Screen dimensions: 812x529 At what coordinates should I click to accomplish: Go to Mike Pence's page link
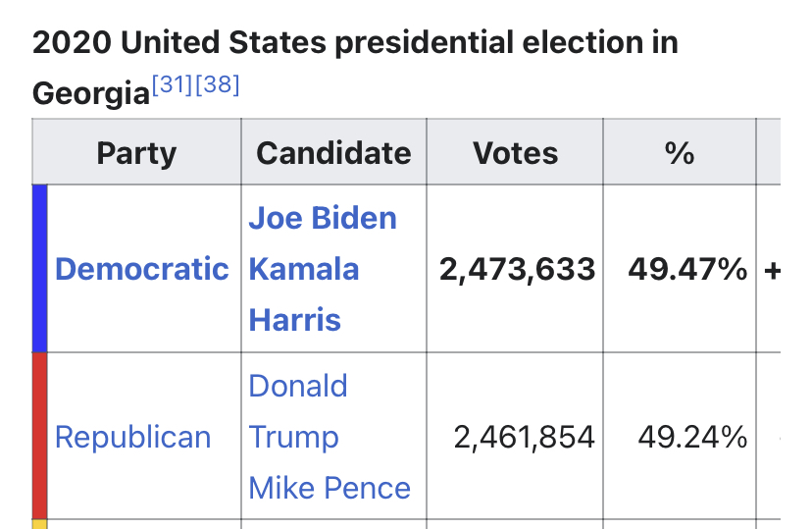click(x=330, y=488)
